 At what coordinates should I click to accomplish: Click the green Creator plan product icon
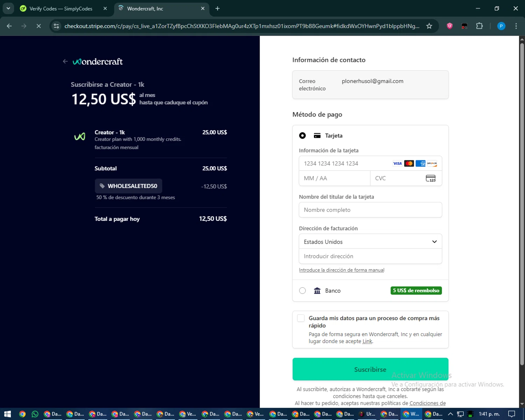pyautogui.click(x=80, y=136)
